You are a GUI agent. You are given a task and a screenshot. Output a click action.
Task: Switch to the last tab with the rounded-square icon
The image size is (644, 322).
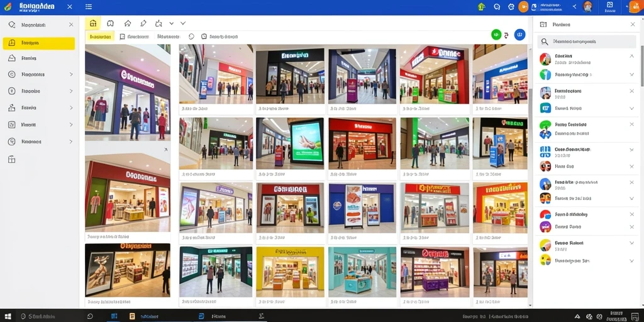pos(219,36)
